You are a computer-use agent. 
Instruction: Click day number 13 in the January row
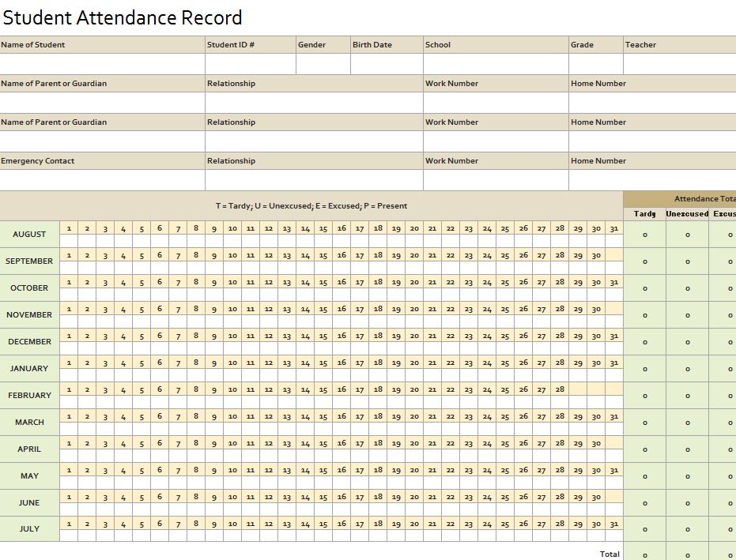[287, 363]
